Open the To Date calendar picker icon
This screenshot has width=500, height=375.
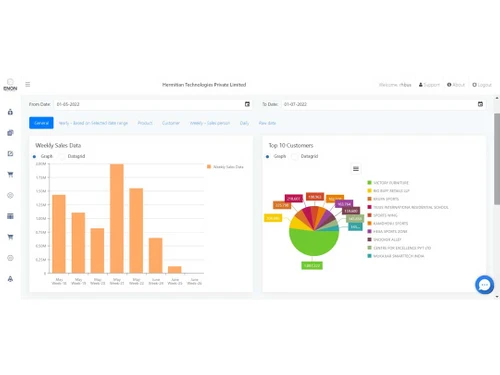coord(480,104)
